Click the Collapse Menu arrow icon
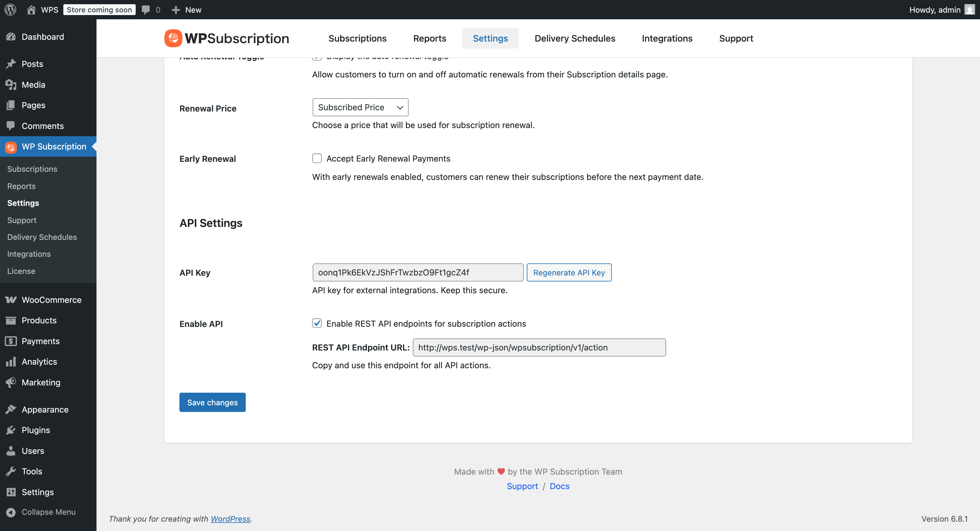The width and height of the screenshot is (980, 531). (11, 512)
